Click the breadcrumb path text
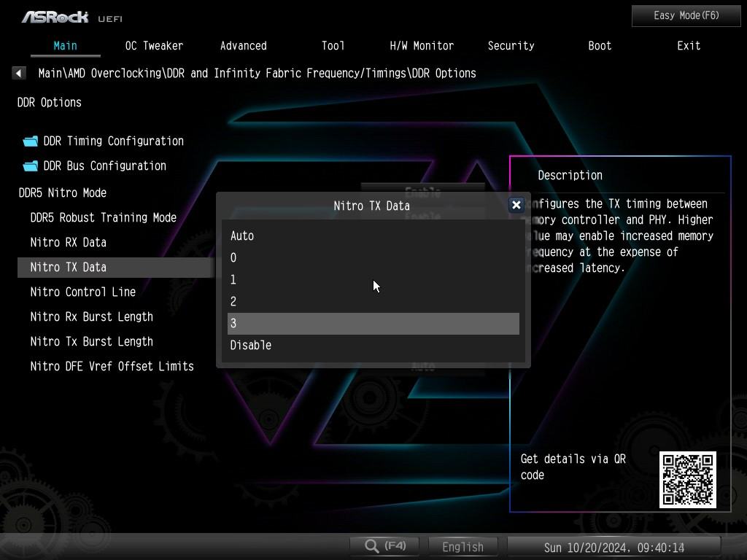The height and width of the screenshot is (560, 747). [x=257, y=74]
